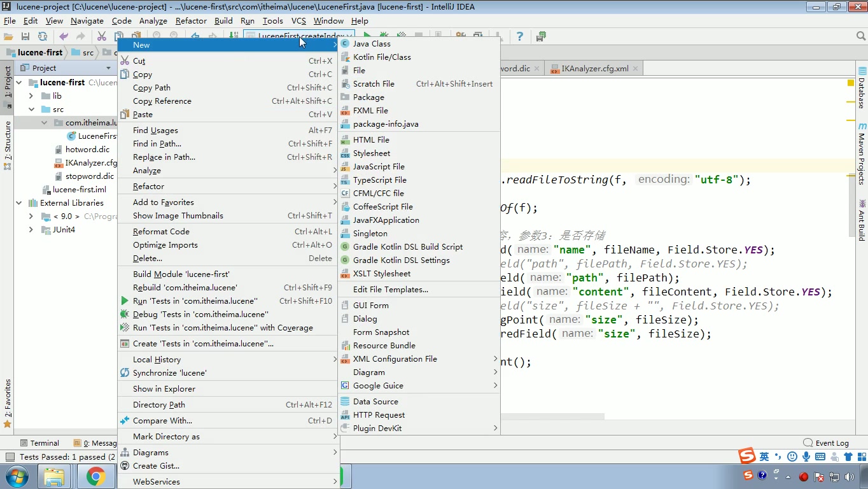
Task: Expand the JUnit4 library node
Action: 31,230
